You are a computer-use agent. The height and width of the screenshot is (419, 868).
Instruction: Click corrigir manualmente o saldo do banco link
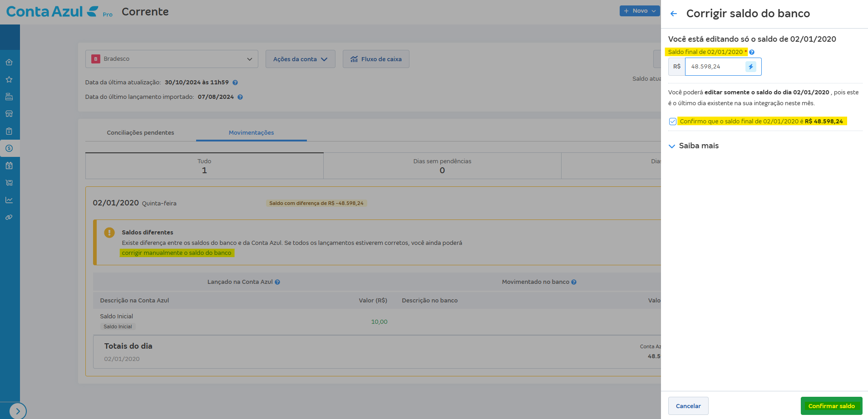(177, 253)
